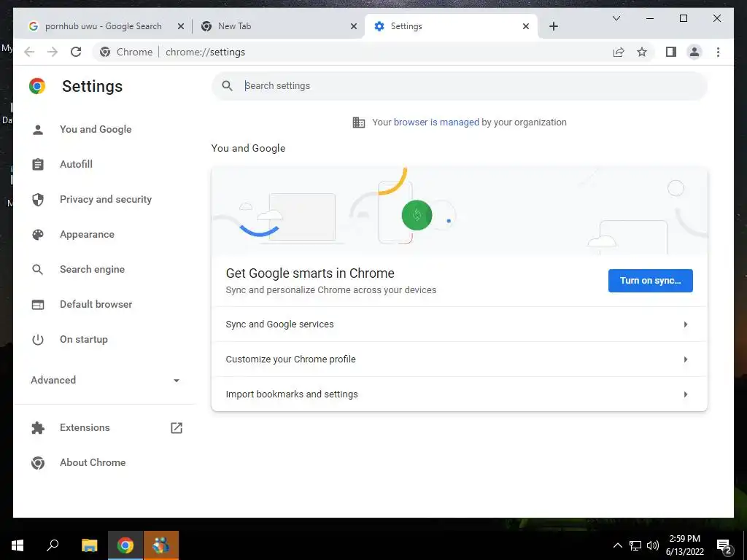Click the puzzle piece Extensions icon
This screenshot has width=747, height=560.
38,427
